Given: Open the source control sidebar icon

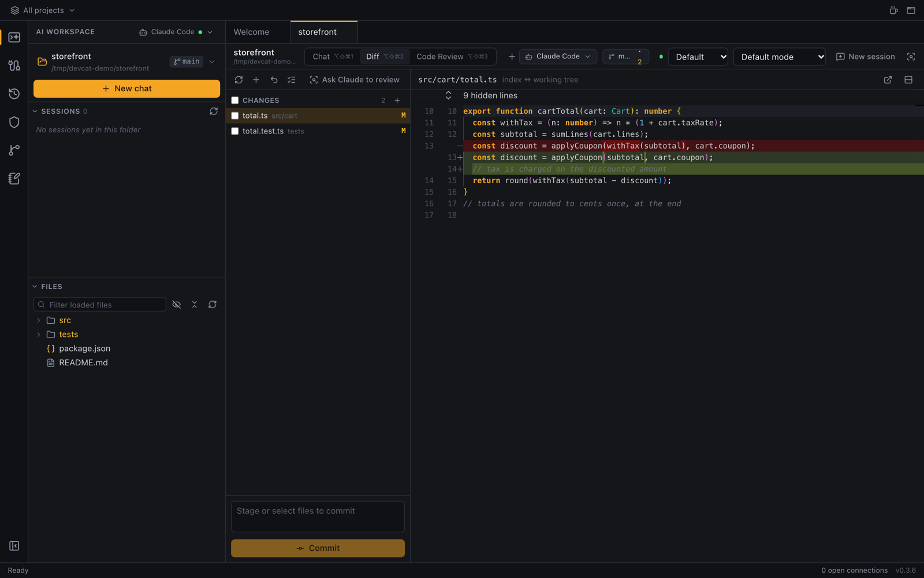Looking at the screenshot, I should pos(14,65).
